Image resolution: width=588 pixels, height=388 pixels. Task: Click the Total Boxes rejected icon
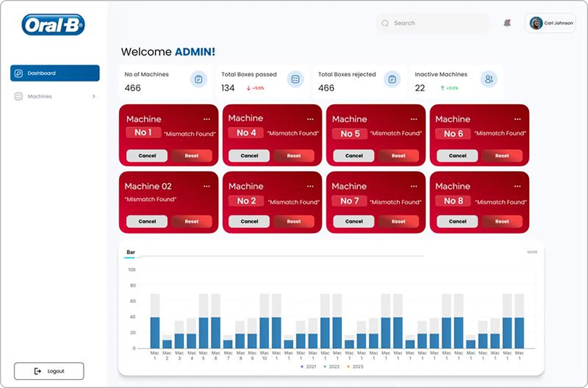(x=392, y=79)
